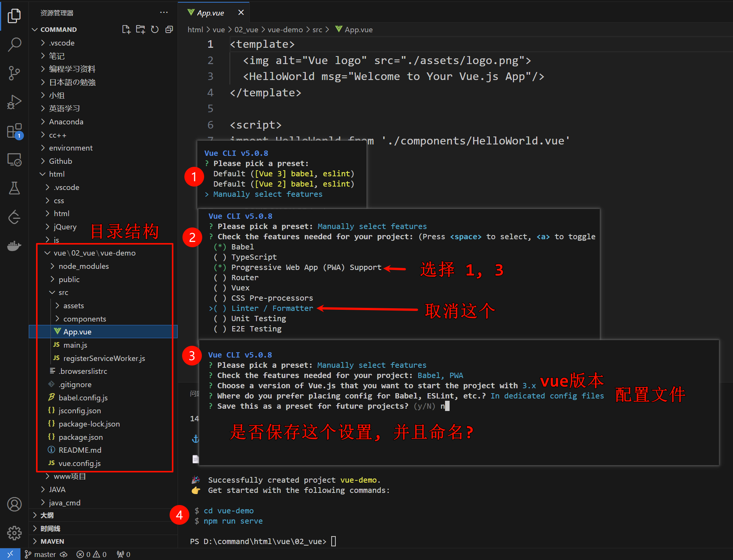Click the sync changes cloud icon
733x560 pixels.
click(x=64, y=554)
